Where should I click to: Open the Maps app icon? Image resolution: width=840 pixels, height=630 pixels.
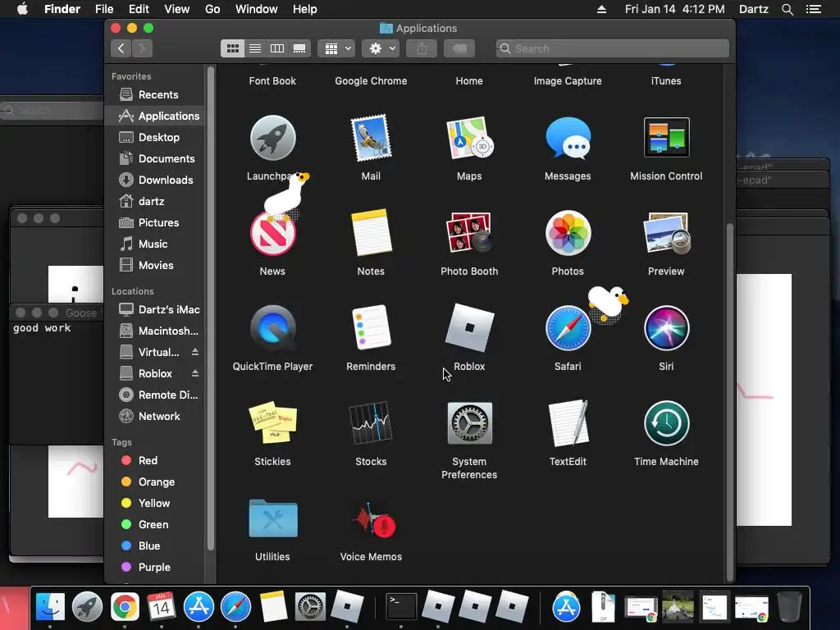coord(469,138)
